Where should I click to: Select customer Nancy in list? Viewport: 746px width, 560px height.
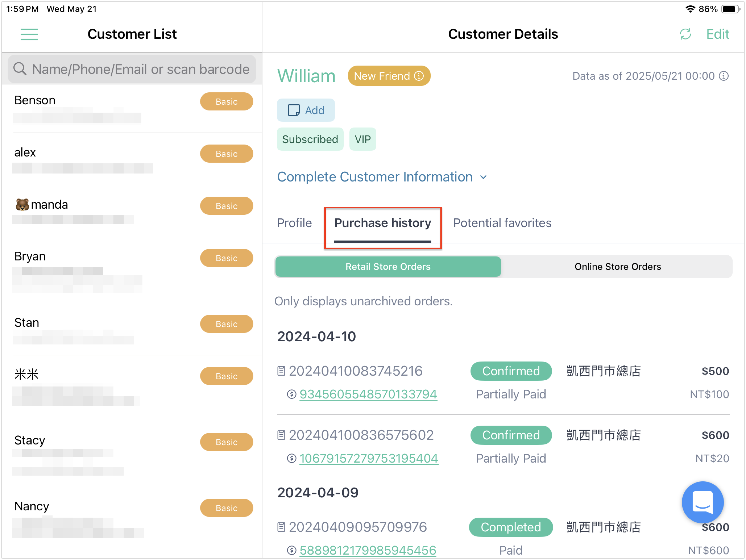132,520
